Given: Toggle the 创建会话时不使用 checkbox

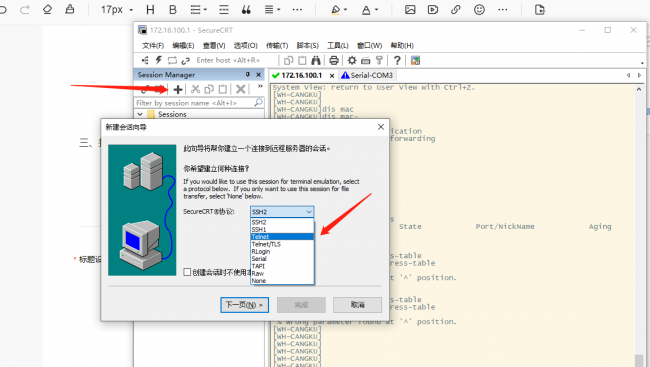Looking at the screenshot, I should point(187,272).
